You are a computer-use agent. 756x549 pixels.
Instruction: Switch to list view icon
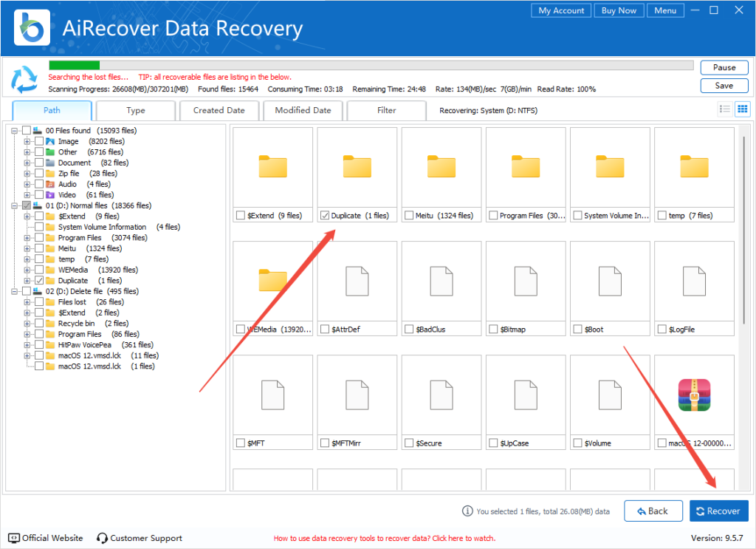point(725,109)
